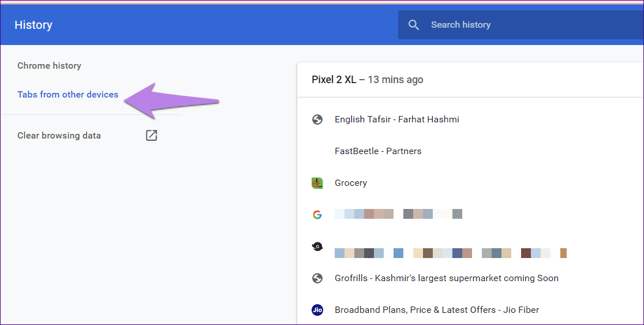Screen dimensions: 644x325
Task: Click the black circular G favicon
Action: (x=317, y=246)
